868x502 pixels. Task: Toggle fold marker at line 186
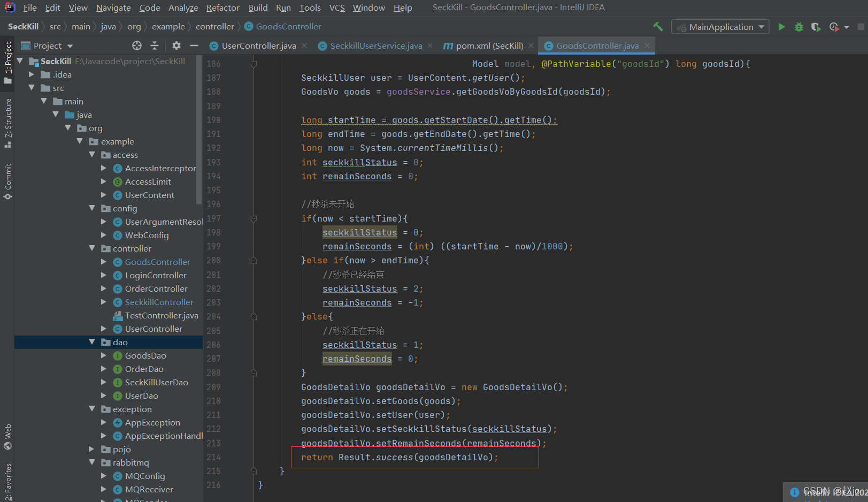point(254,64)
